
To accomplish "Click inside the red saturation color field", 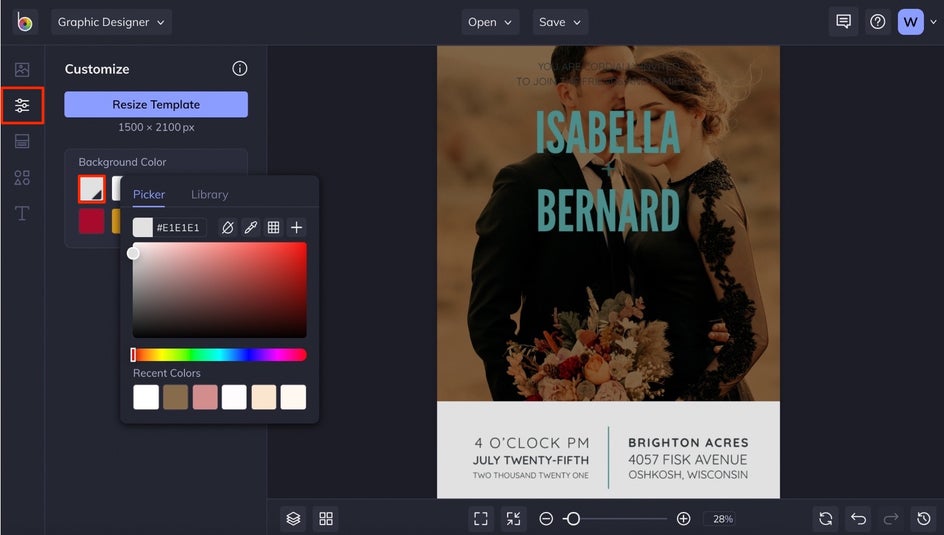I will click(x=220, y=289).
